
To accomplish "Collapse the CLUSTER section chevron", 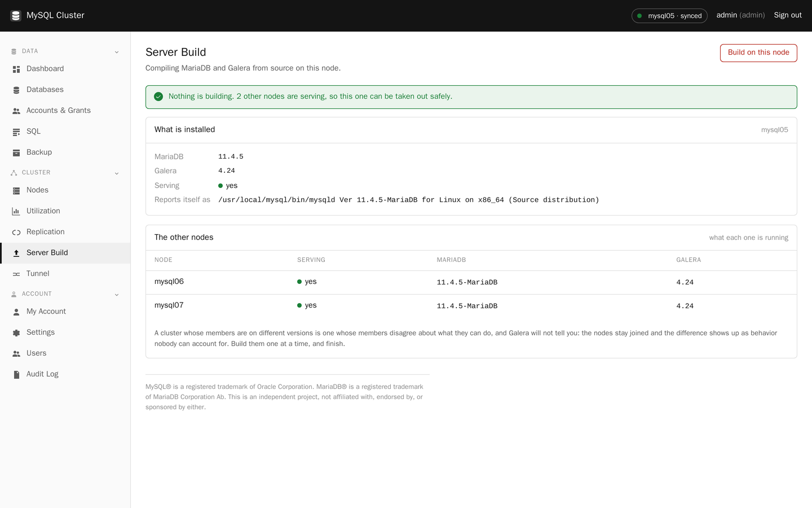I will 117,173.
